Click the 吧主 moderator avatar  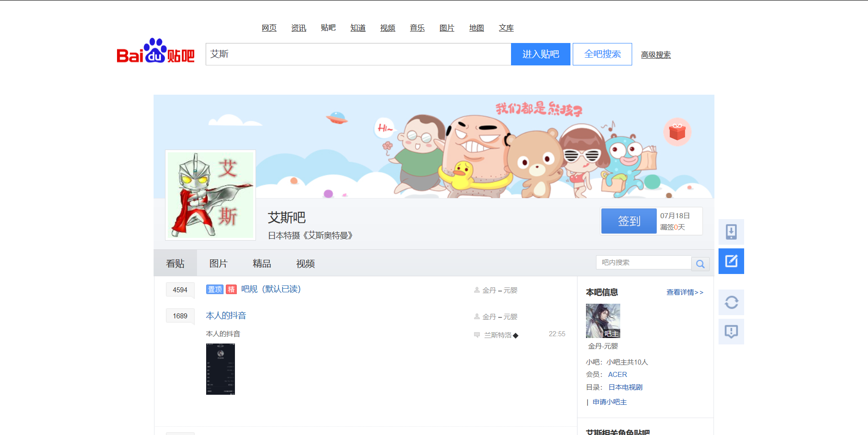603,321
